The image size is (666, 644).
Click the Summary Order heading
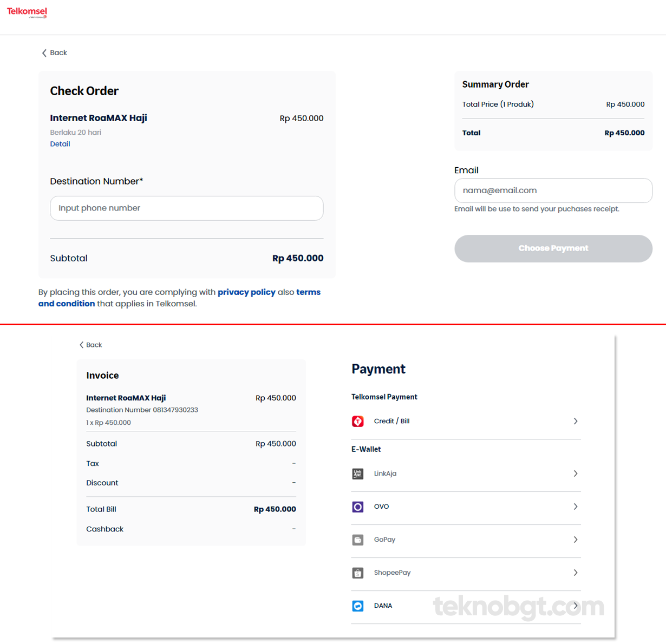point(495,84)
